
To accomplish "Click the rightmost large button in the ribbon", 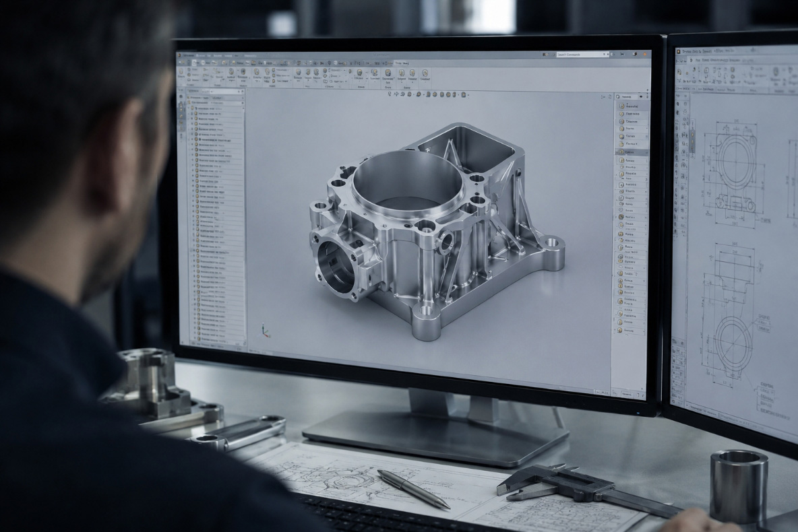I will (x=425, y=75).
